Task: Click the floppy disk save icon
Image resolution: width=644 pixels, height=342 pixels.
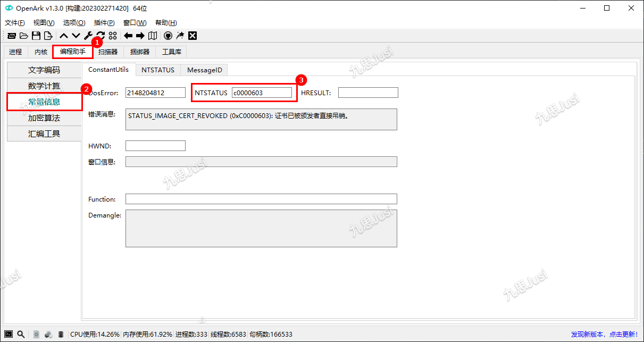Action: click(36, 36)
